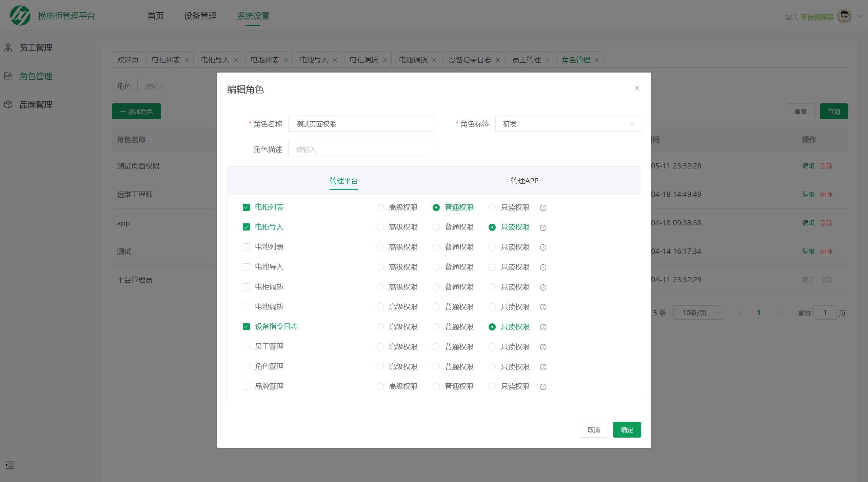Open the 设备管理 menu in top navigation
This screenshot has height=482, width=868.
point(200,16)
